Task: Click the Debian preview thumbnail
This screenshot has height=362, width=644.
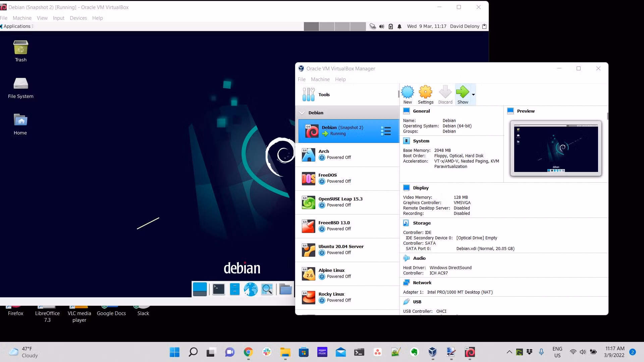Action: click(556, 148)
